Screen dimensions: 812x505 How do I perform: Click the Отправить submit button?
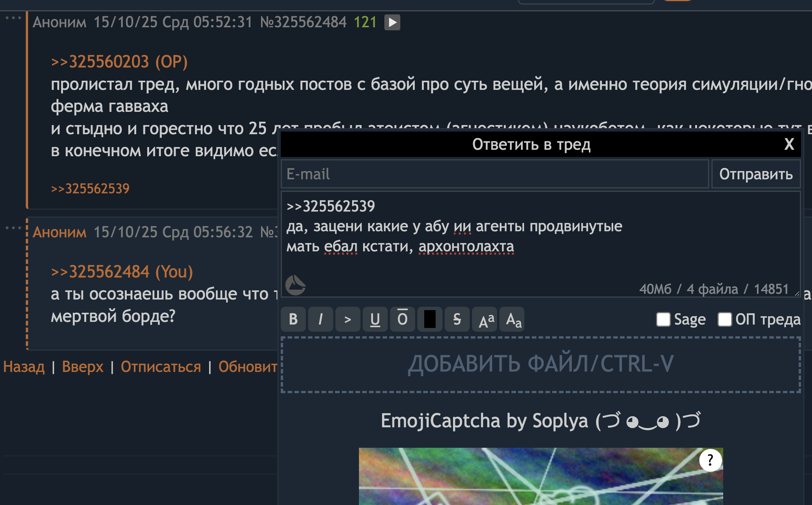point(755,174)
